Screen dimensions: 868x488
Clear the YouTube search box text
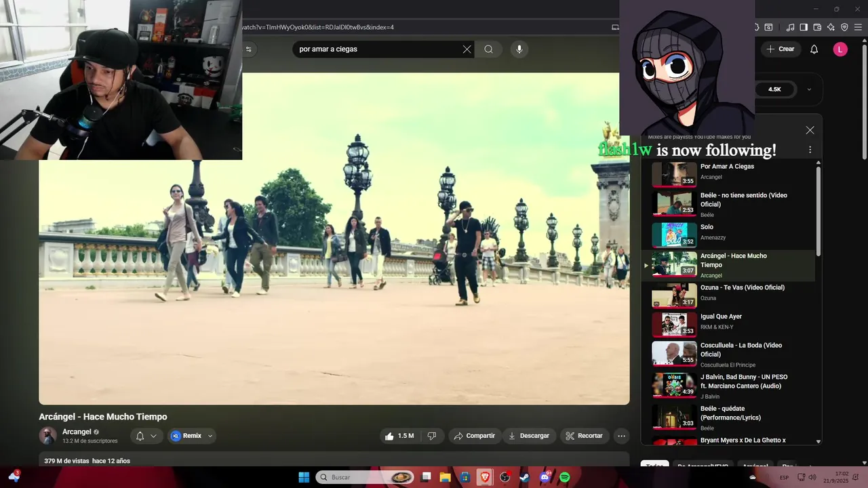(467, 49)
